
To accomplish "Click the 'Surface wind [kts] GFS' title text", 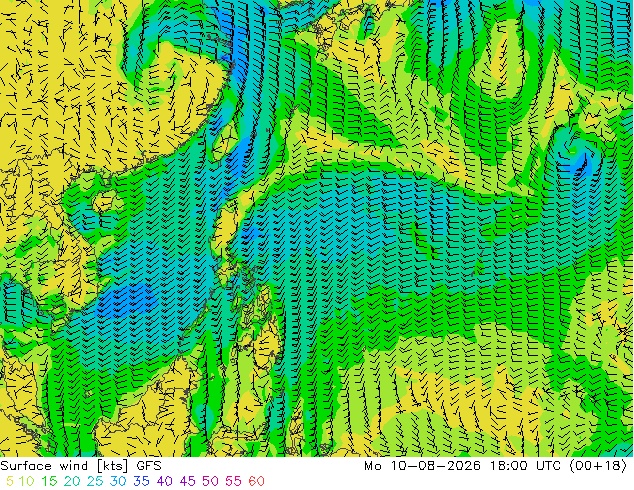I will click(x=81, y=466).
